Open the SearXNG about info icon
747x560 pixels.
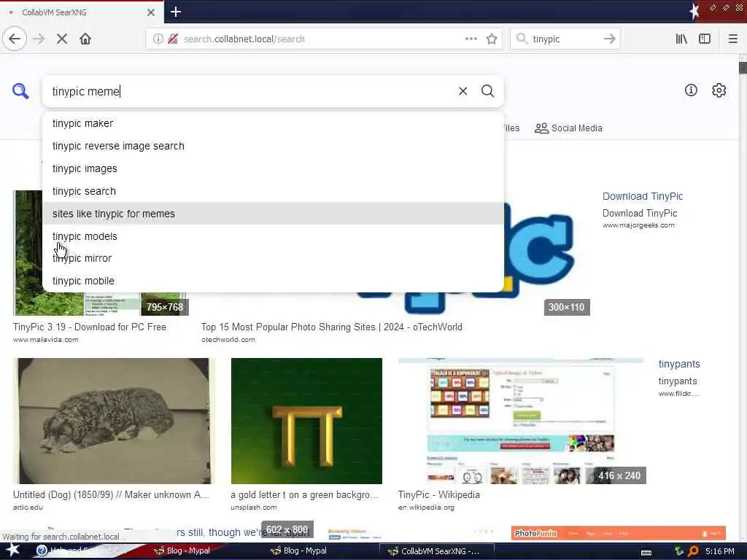pyautogui.click(x=691, y=90)
